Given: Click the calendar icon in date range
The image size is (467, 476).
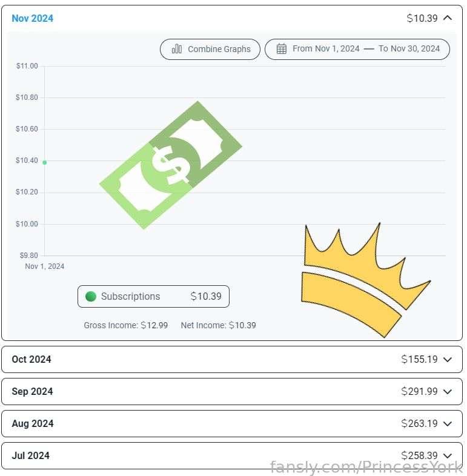Looking at the screenshot, I should pos(282,48).
